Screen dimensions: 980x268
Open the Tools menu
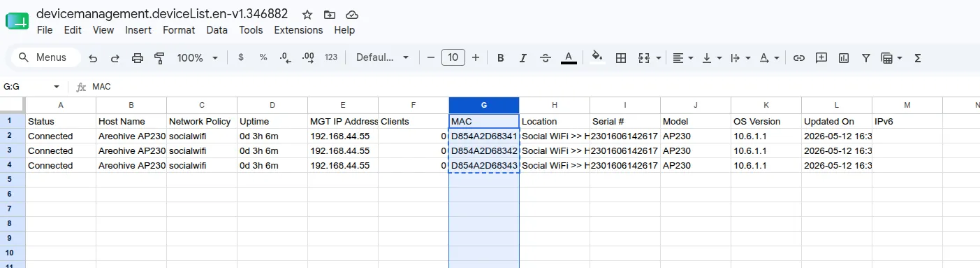tap(251, 30)
